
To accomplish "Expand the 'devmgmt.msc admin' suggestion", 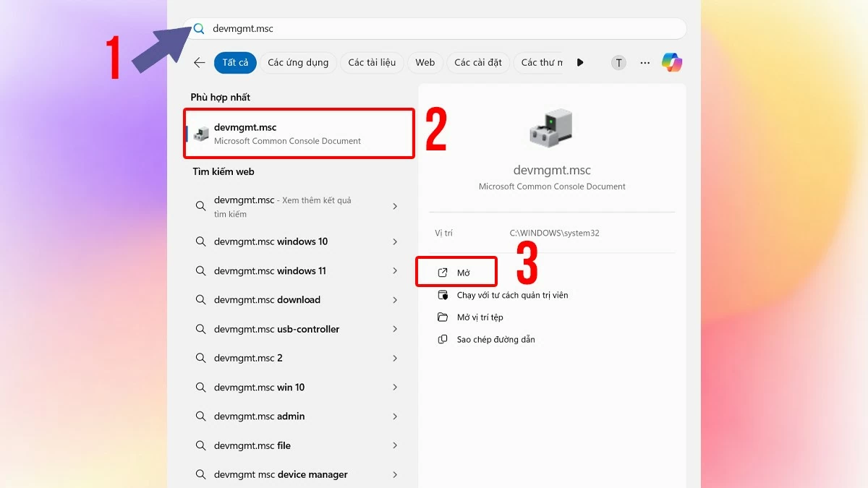I will pos(396,416).
